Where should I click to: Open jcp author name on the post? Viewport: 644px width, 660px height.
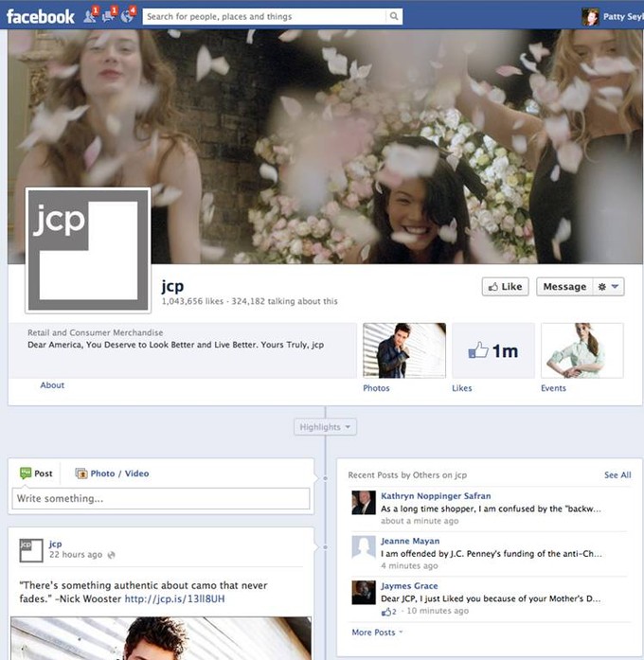click(x=55, y=544)
